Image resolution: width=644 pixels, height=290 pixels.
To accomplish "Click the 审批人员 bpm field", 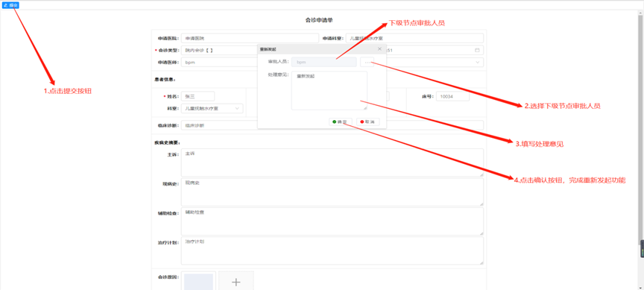I will pyautogui.click(x=323, y=62).
